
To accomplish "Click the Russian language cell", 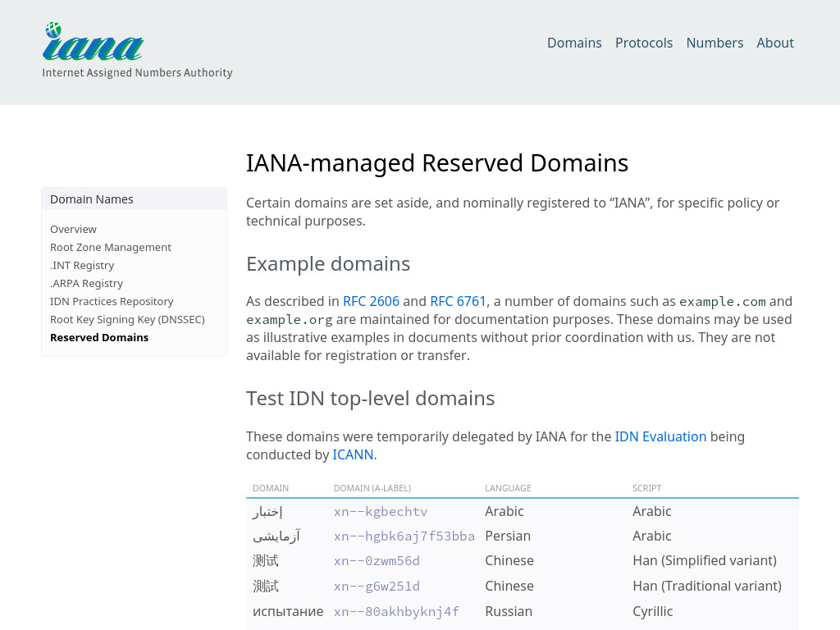I will [509, 611].
